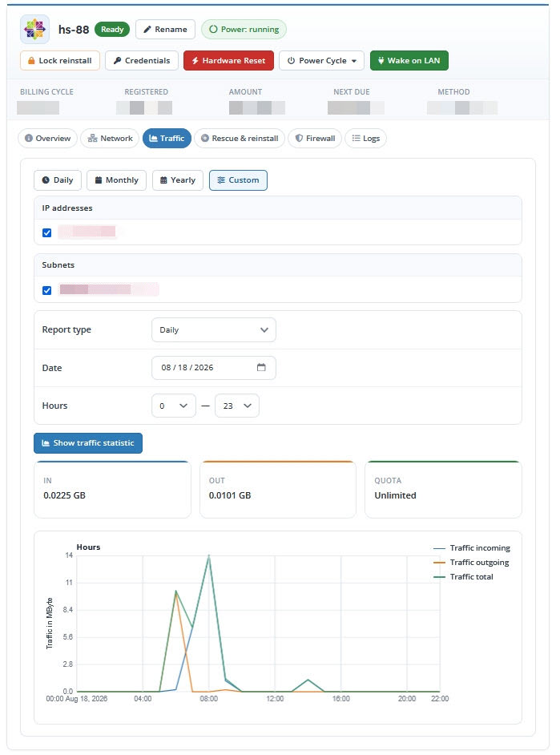The image size is (560, 755).
Task: Click the Power: running status pill
Action: (244, 30)
